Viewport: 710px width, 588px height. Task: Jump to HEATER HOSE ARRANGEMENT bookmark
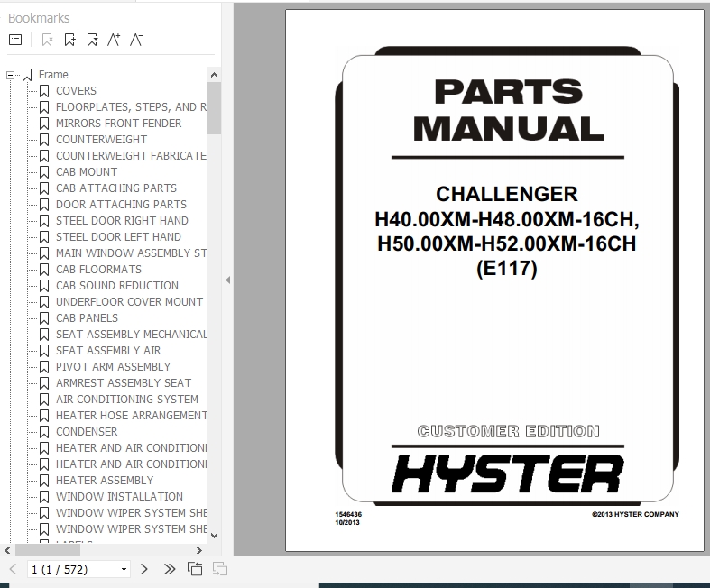tap(131, 416)
